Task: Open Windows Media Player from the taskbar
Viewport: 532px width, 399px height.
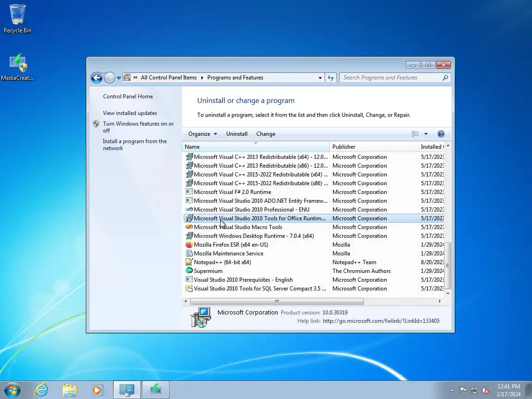Action: 97,390
